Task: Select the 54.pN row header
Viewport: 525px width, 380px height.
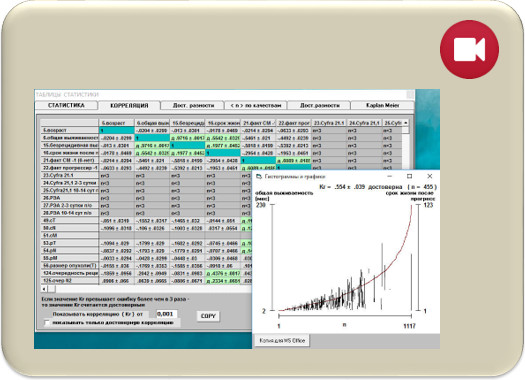Action: tap(70, 250)
